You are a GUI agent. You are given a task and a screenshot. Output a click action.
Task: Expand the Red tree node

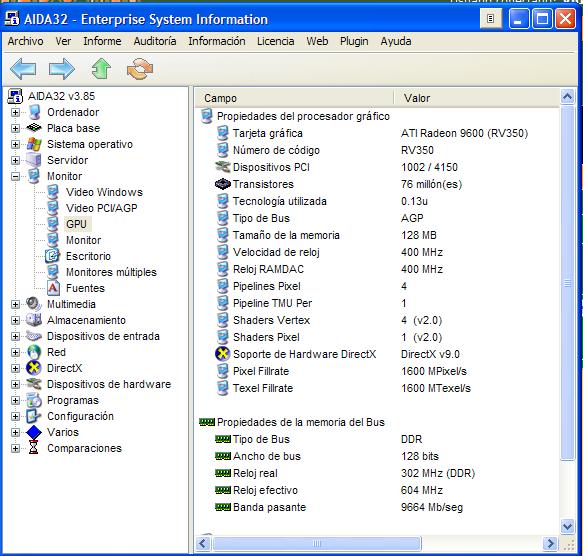pyautogui.click(x=15, y=352)
